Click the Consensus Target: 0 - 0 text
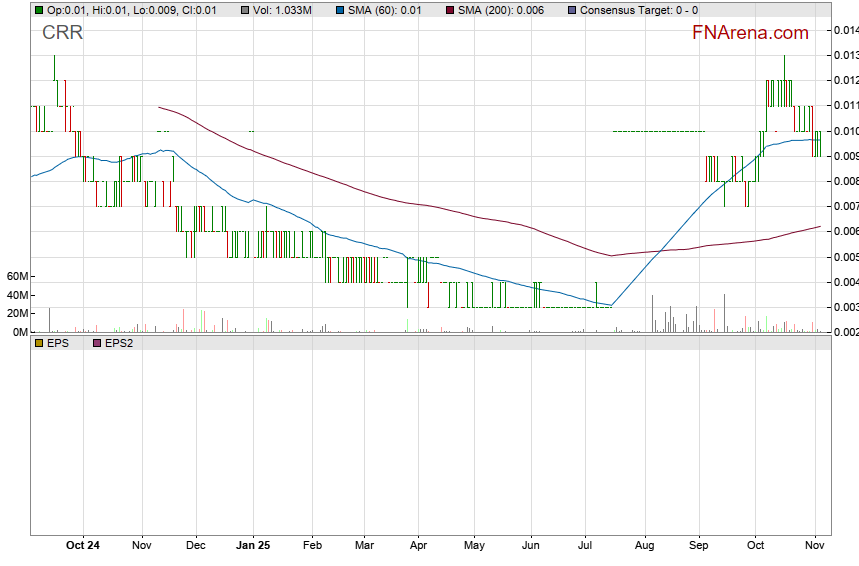859x566 pixels. click(638, 10)
